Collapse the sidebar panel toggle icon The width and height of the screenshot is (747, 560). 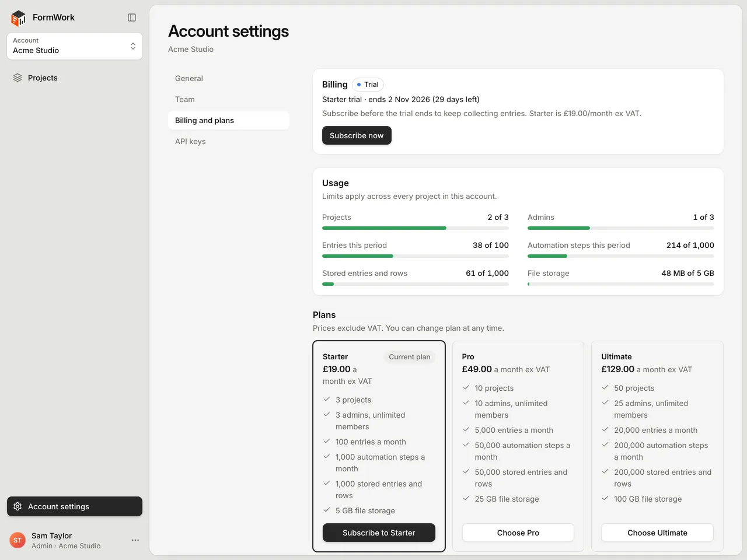[x=132, y=17]
